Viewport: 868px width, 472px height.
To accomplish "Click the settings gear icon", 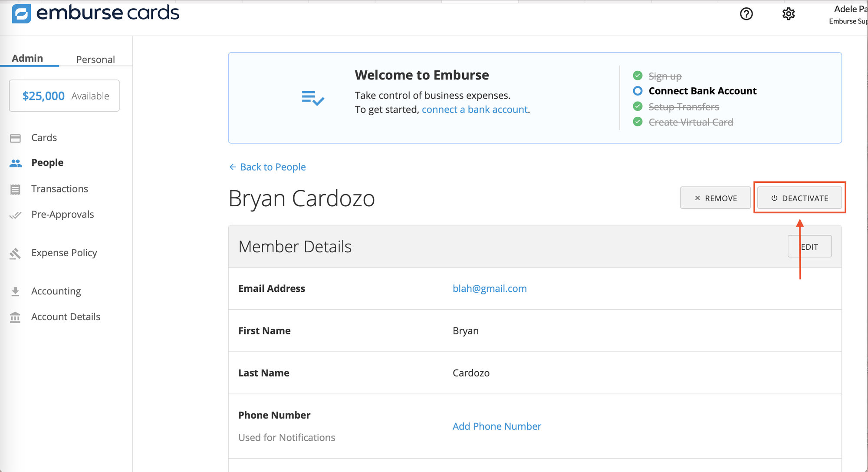I will pos(788,14).
